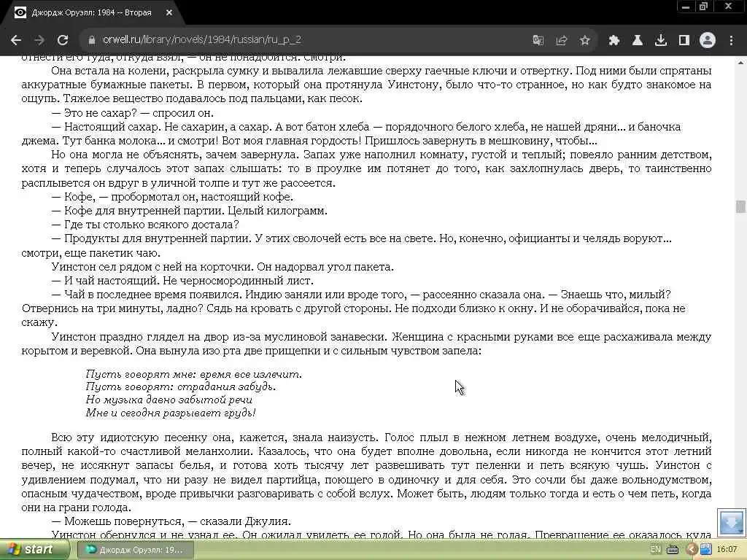747x560 pixels.
Task: Click the scrollbar up arrow
Action: (740, 62)
